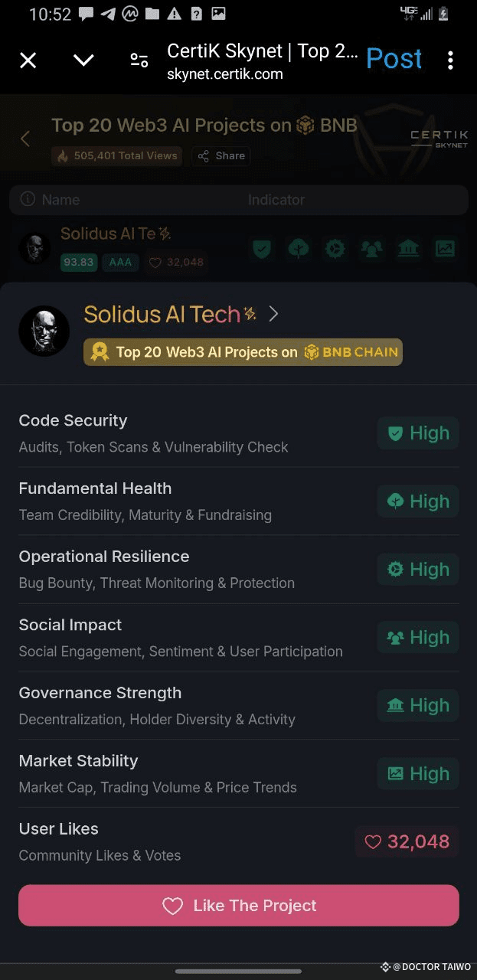Close the in-app browser with X icon

point(28,60)
